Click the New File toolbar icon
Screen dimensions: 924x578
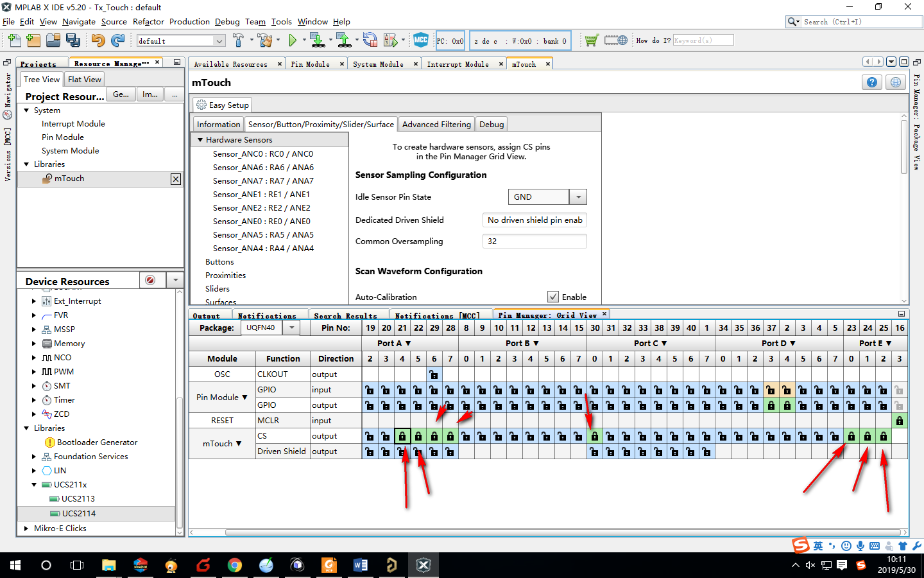point(15,40)
